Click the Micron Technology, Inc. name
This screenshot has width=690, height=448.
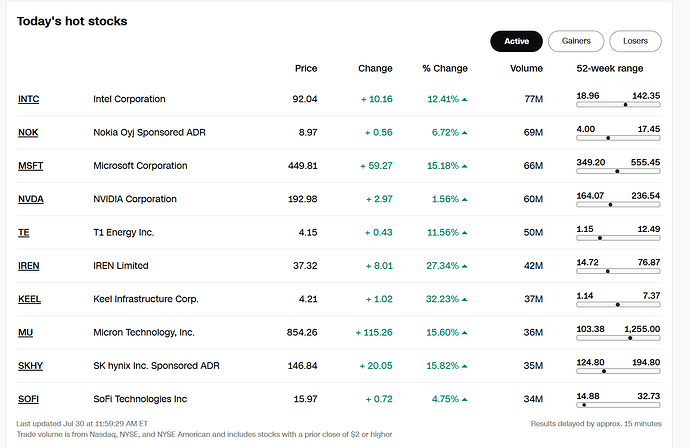[143, 333]
